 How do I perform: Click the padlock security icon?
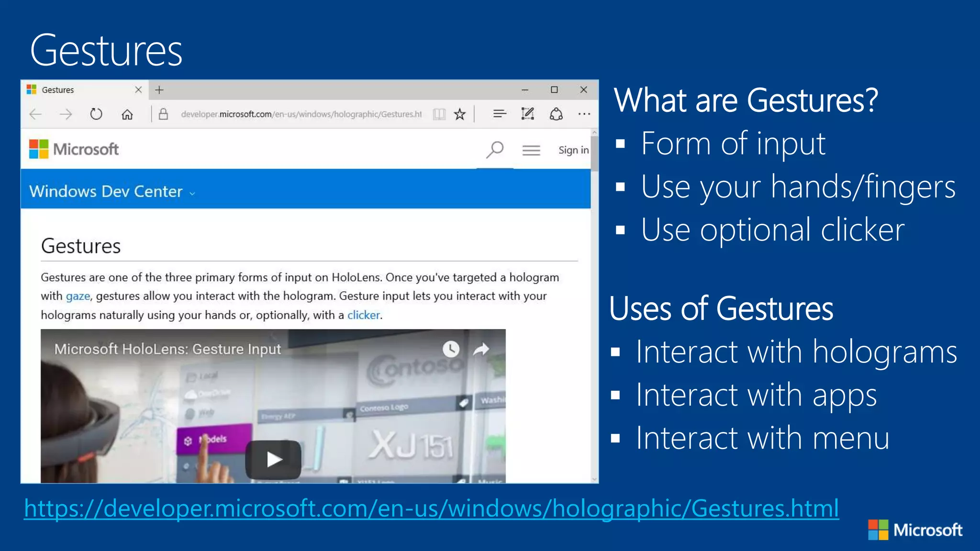pos(163,114)
